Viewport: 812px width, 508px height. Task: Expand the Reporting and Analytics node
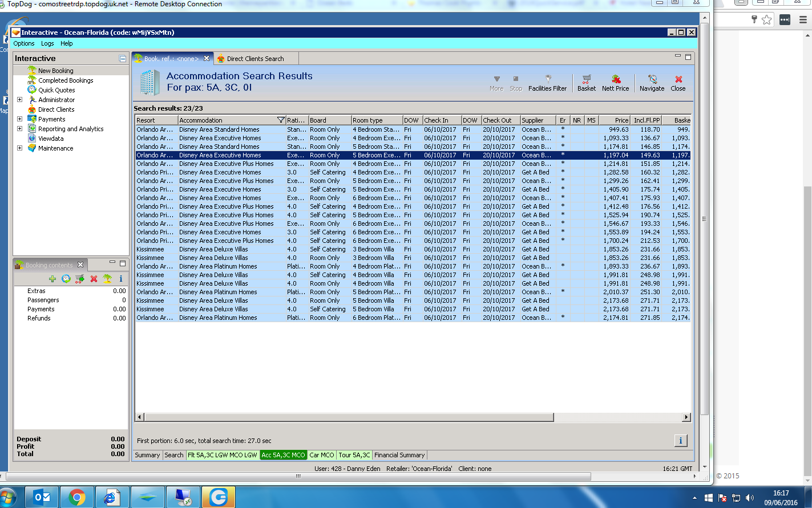20,129
